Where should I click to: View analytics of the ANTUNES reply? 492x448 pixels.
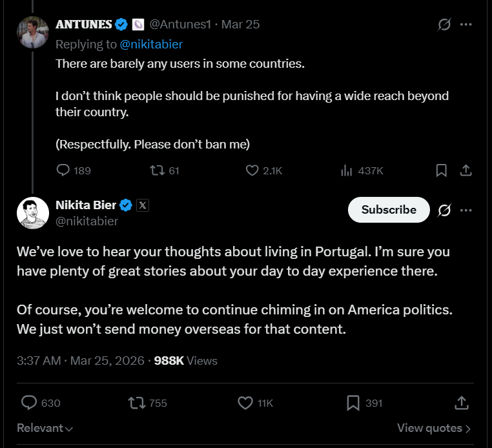pyautogui.click(x=346, y=170)
